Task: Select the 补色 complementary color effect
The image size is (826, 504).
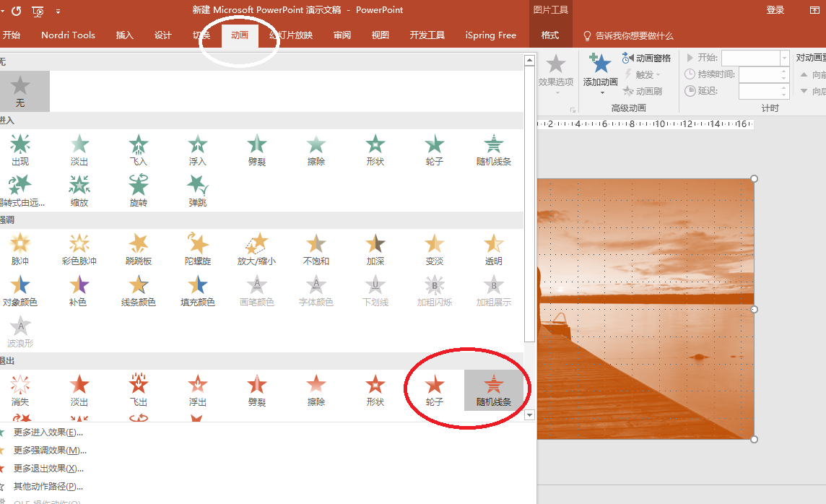Action: tap(79, 291)
